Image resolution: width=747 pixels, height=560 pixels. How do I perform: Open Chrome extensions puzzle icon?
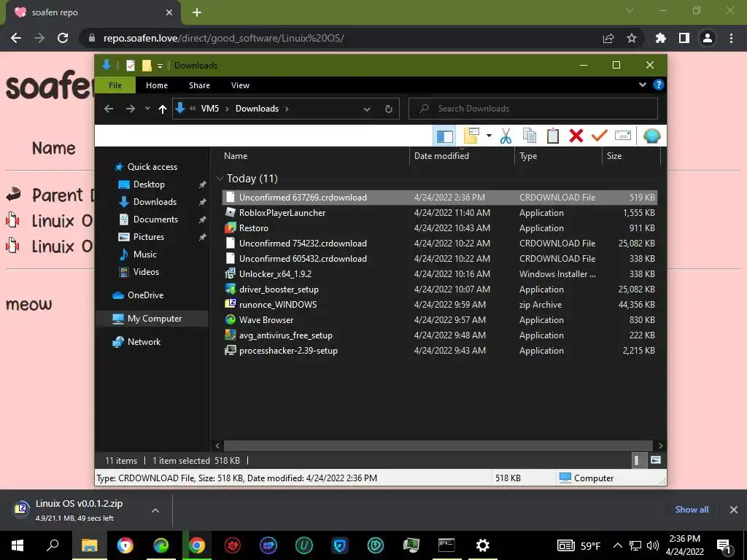coord(660,38)
